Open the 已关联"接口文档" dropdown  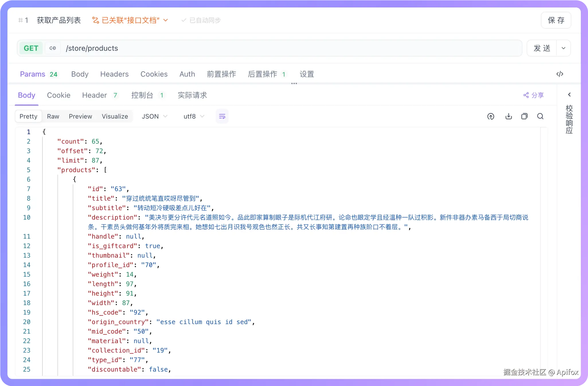point(130,20)
